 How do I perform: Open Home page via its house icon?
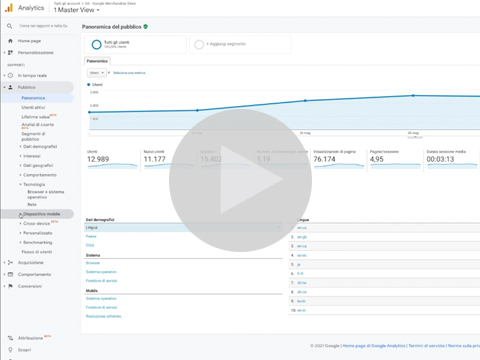pos(10,41)
